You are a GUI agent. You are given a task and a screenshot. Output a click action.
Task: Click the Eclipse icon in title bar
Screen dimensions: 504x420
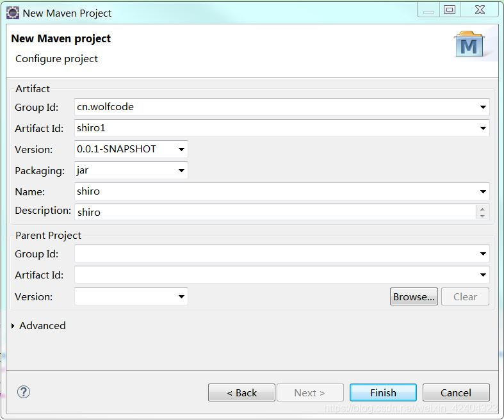[x=13, y=13]
